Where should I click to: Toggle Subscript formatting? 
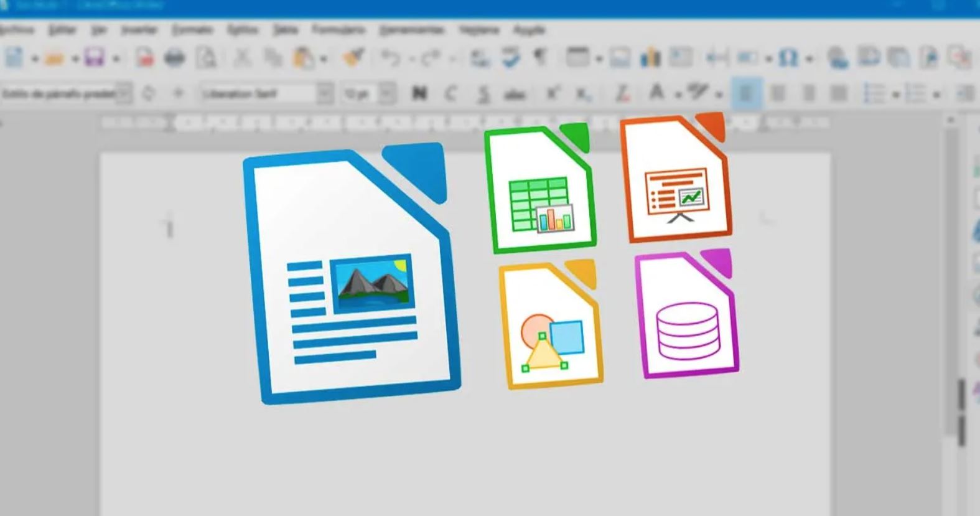(583, 94)
